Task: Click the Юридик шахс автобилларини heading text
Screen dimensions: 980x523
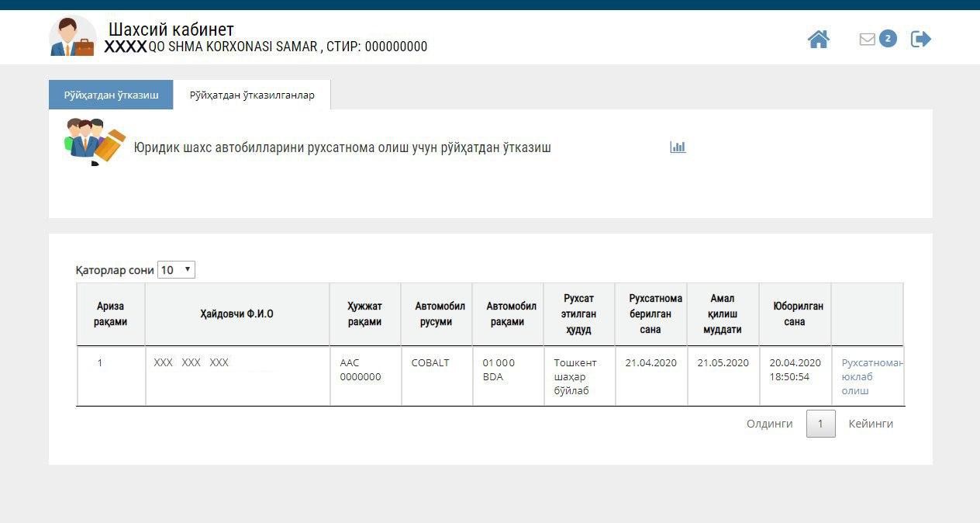Action: pyautogui.click(x=342, y=147)
